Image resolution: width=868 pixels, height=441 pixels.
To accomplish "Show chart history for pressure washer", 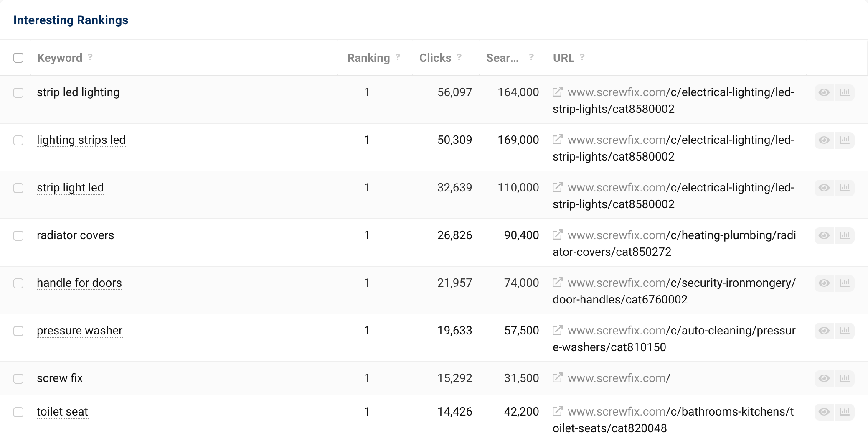I will coord(845,331).
